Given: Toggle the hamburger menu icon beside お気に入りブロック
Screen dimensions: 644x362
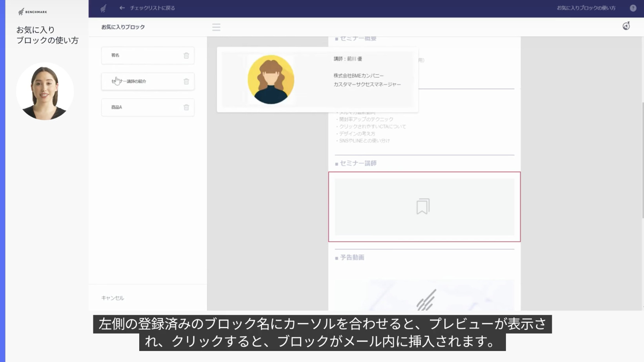Looking at the screenshot, I should coord(216,27).
